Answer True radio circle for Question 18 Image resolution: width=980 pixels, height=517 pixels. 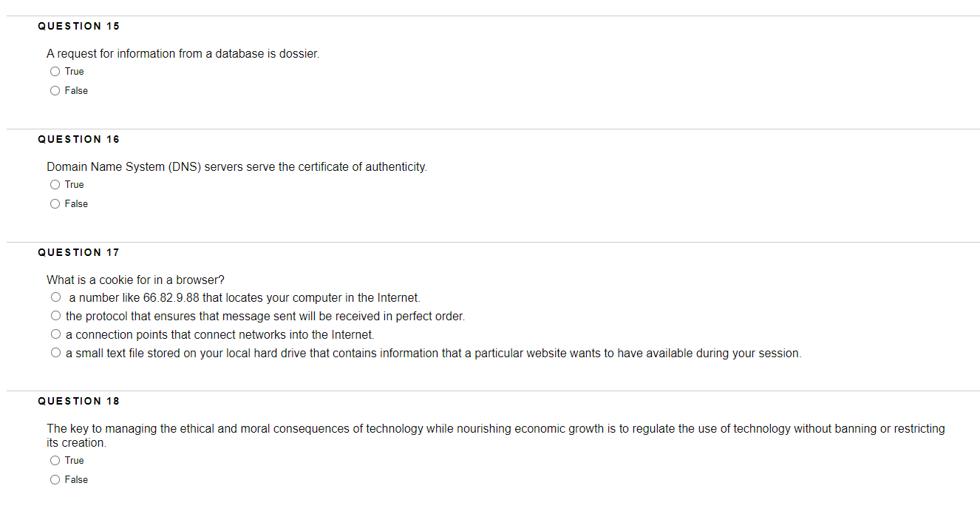55,461
